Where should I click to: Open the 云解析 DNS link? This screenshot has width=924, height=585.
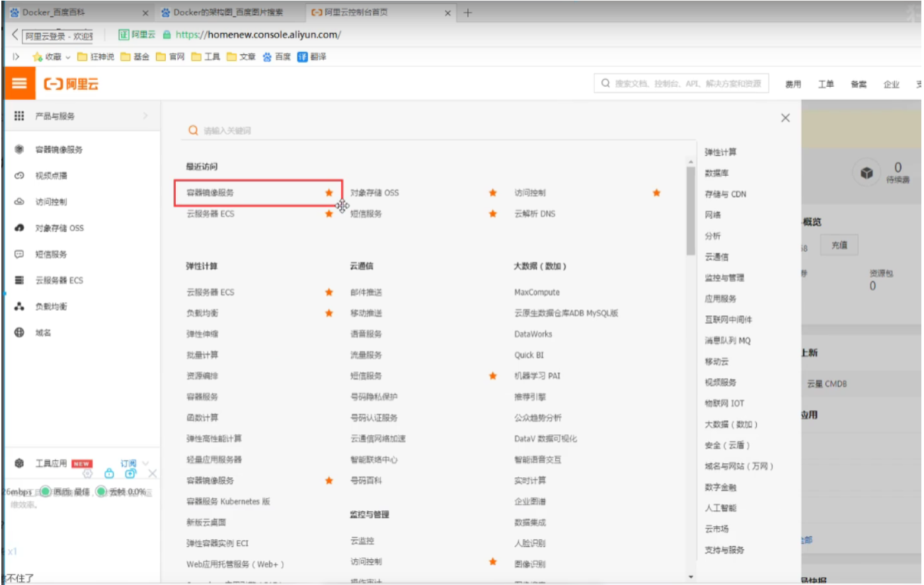(535, 214)
